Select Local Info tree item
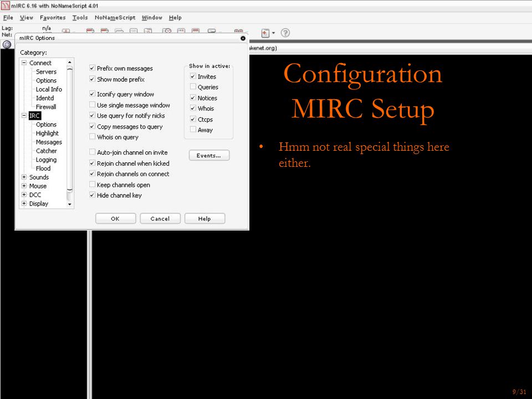 point(49,89)
